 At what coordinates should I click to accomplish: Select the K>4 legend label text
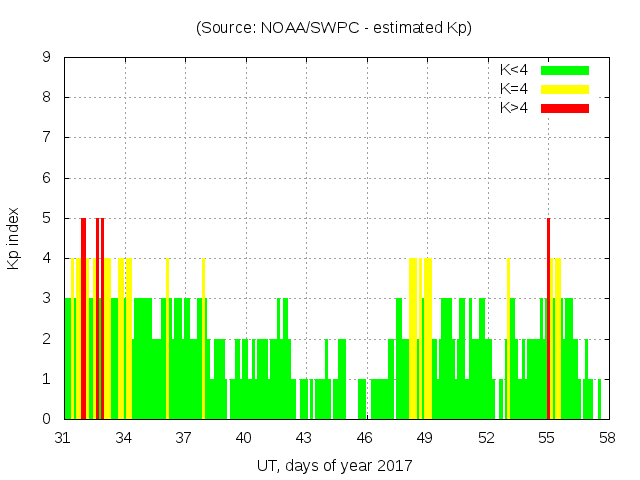coord(514,108)
